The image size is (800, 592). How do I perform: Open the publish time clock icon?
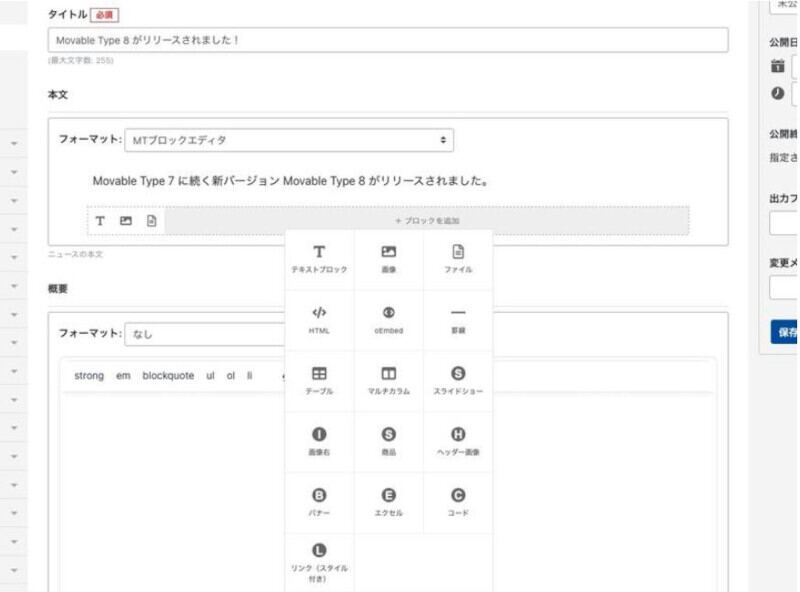pyautogui.click(x=778, y=93)
